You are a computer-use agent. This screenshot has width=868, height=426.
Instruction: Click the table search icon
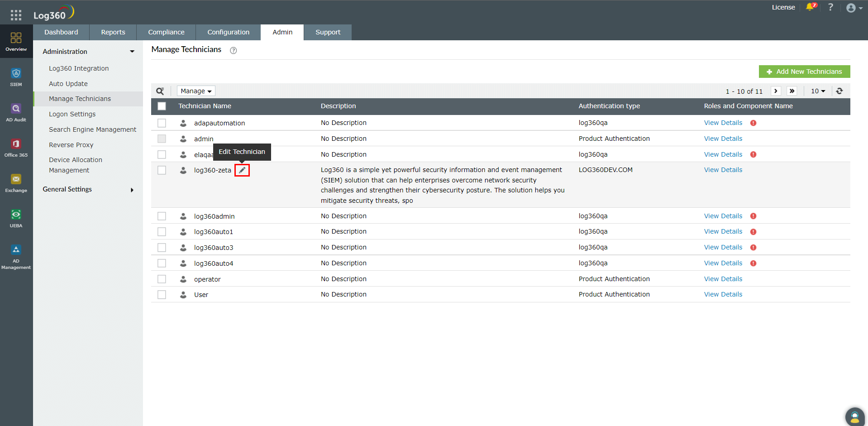160,91
